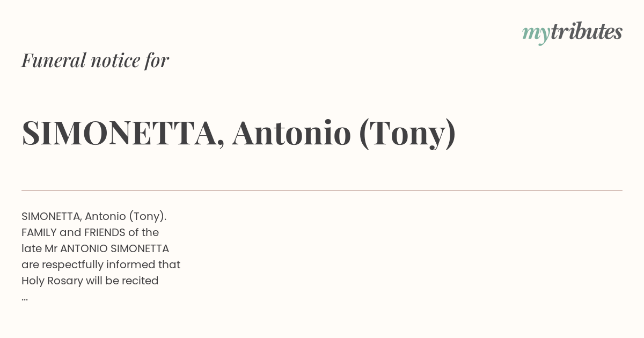The height and width of the screenshot is (338, 644).
Task: Click the "Holy Rosary will be recited" line
Action: coord(90,281)
